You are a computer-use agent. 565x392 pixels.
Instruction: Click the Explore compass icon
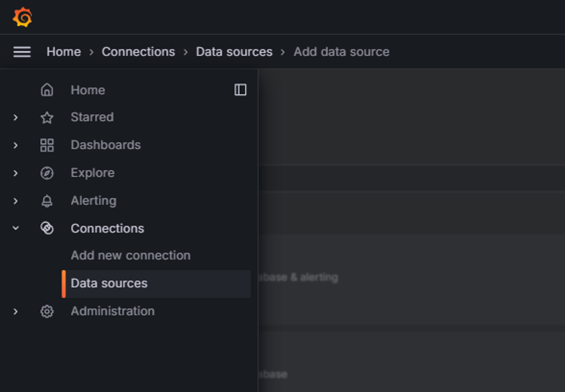[47, 173]
